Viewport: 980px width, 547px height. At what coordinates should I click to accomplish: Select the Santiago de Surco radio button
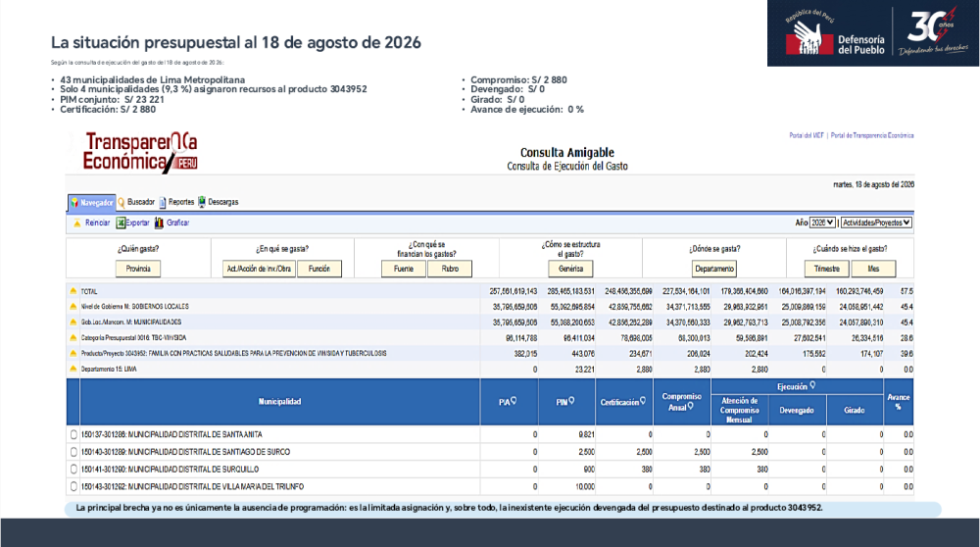pyautogui.click(x=73, y=452)
